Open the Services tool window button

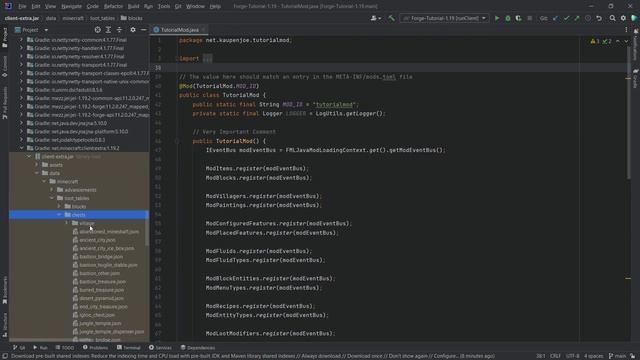click(x=160, y=348)
